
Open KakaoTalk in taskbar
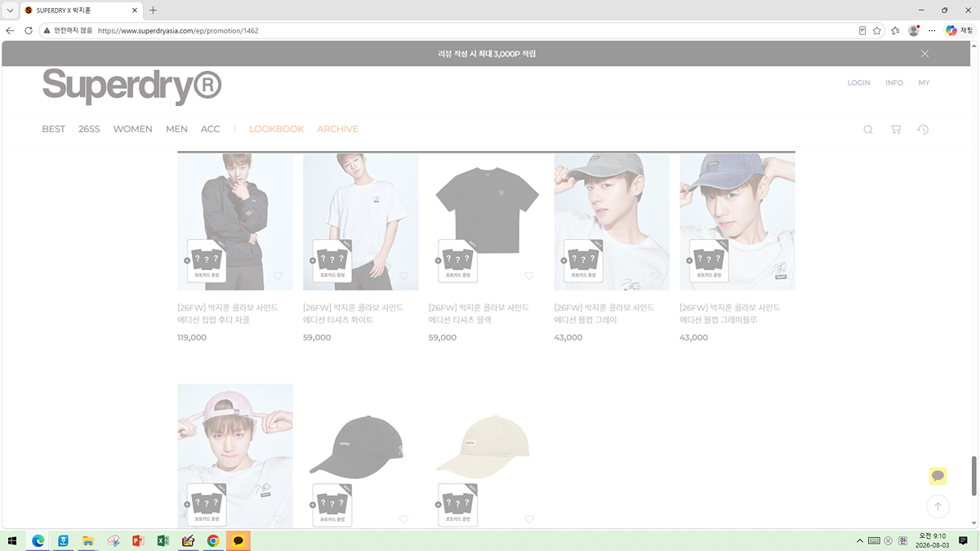point(238,540)
